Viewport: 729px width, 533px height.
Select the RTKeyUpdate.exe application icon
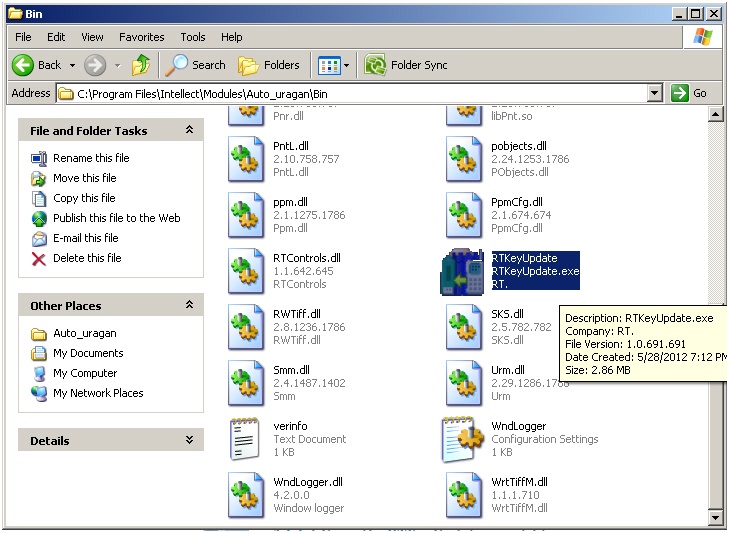click(461, 271)
